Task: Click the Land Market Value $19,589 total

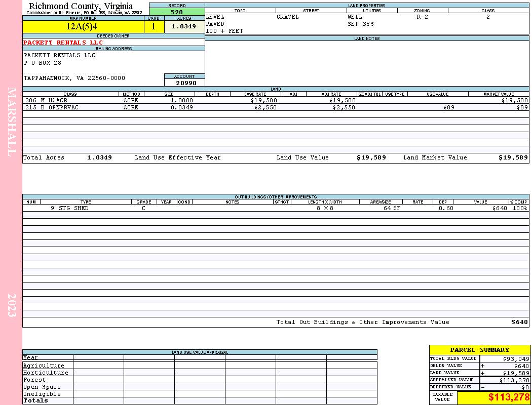Action: [513, 157]
